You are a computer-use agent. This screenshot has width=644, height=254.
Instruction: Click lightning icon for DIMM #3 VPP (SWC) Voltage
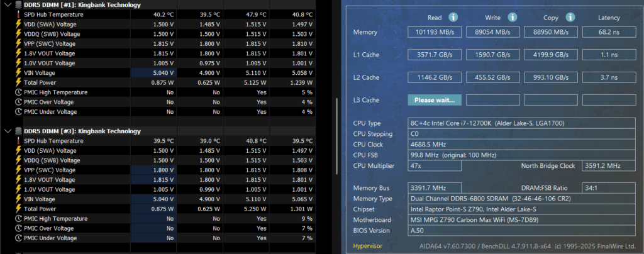point(18,170)
